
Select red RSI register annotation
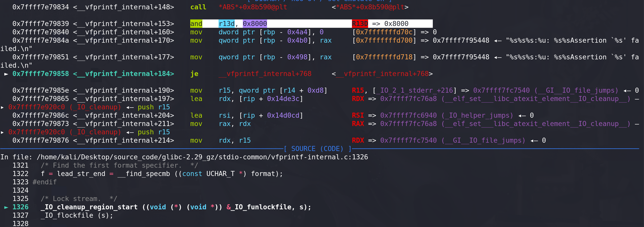point(358,115)
